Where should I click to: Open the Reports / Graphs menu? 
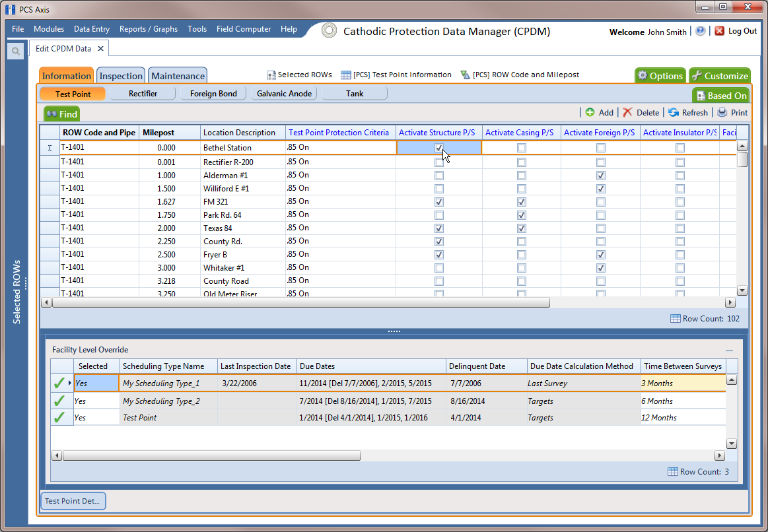(149, 29)
